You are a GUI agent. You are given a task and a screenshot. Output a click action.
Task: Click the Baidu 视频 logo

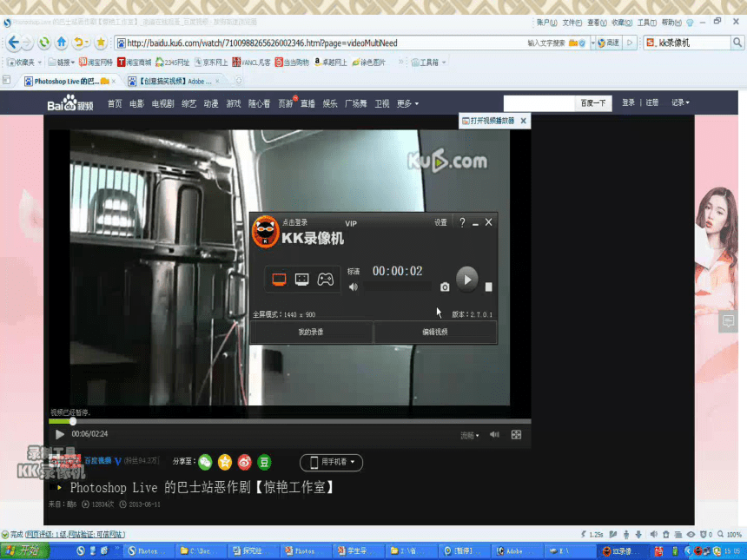70,102
